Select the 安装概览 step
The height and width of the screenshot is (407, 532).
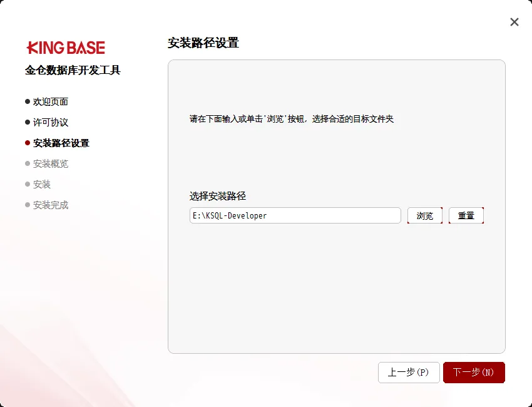click(51, 163)
